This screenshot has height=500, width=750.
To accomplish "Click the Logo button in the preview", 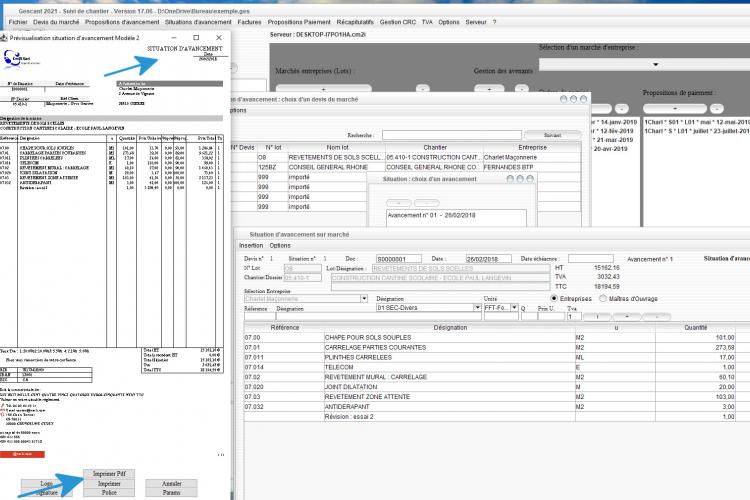I will [x=46, y=484].
